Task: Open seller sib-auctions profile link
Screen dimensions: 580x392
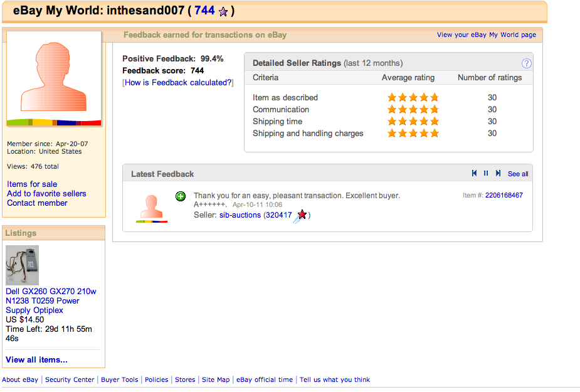Action: click(x=240, y=215)
